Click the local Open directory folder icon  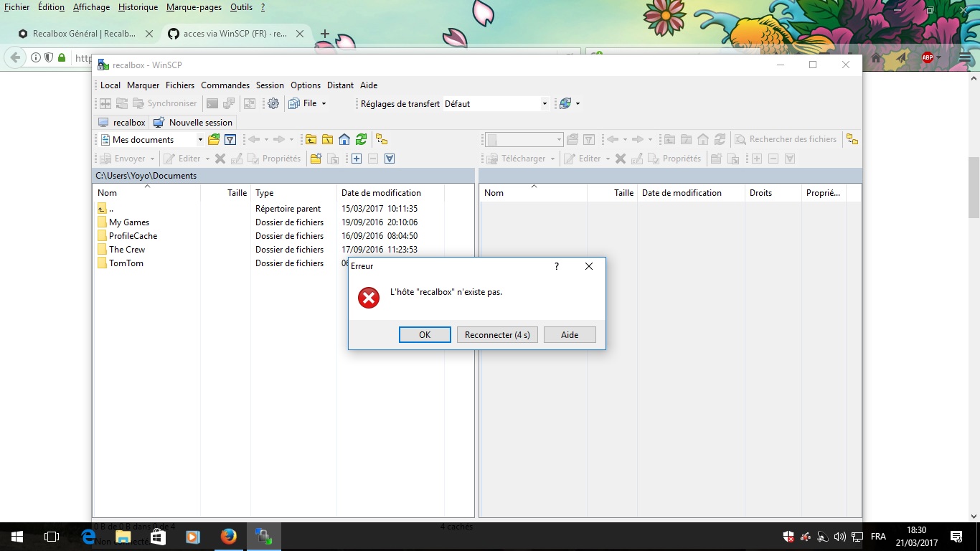pos(213,140)
